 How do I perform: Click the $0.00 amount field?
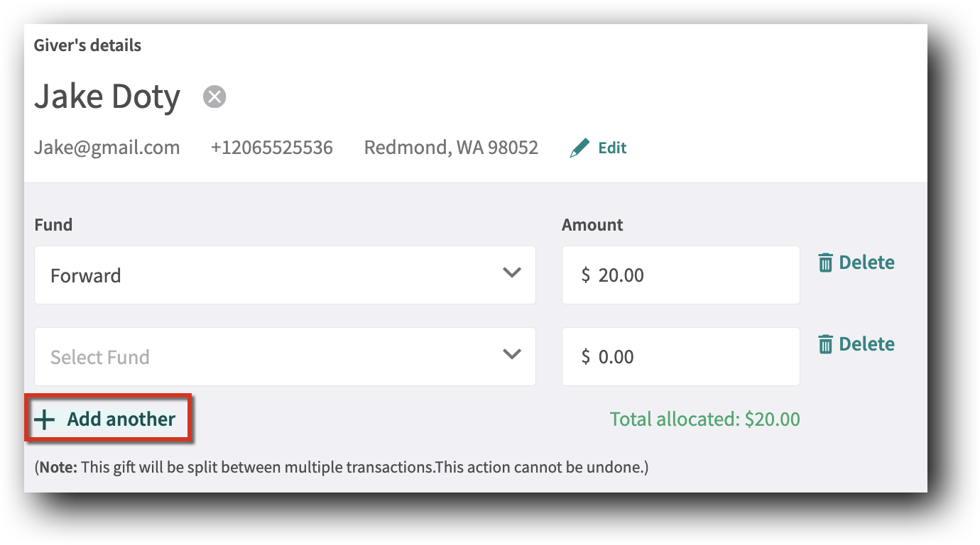coord(680,356)
